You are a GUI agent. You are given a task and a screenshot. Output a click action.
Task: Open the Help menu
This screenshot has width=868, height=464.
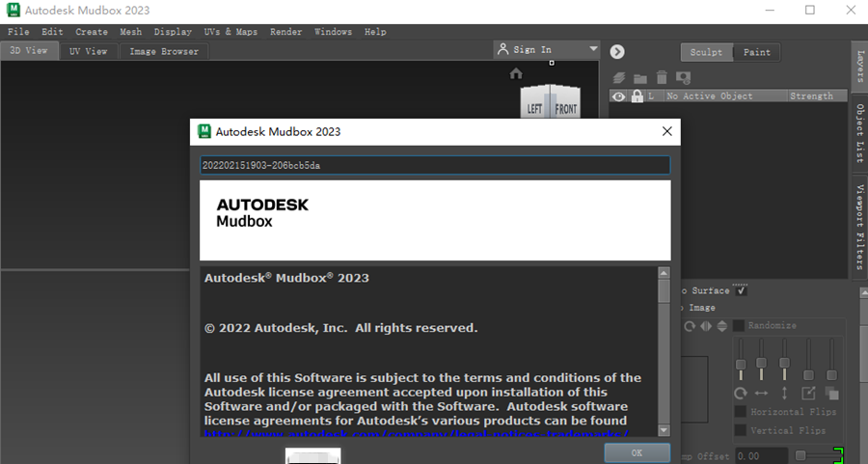coord(375,32)
